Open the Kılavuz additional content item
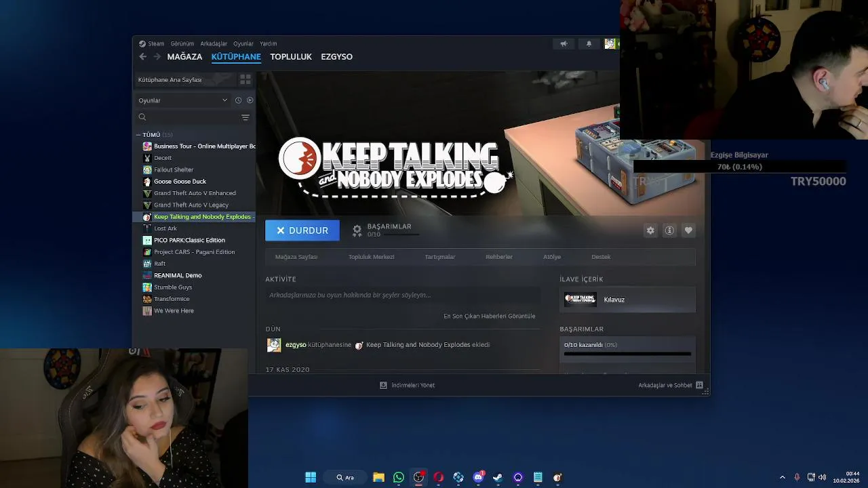 pos(627,300)
